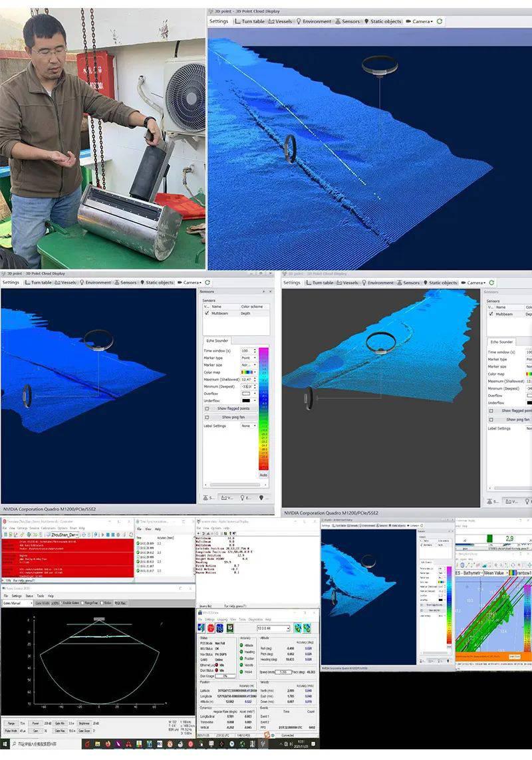532x760 pixels.
Task: Click the refresh icon in top 3D toolbar
Action: click(440, 21)
